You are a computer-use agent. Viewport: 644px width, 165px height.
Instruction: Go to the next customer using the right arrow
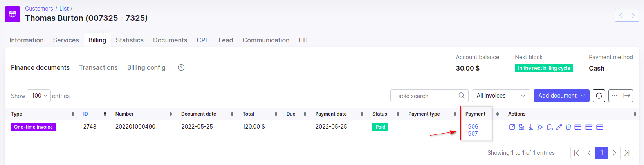point(633,15)
